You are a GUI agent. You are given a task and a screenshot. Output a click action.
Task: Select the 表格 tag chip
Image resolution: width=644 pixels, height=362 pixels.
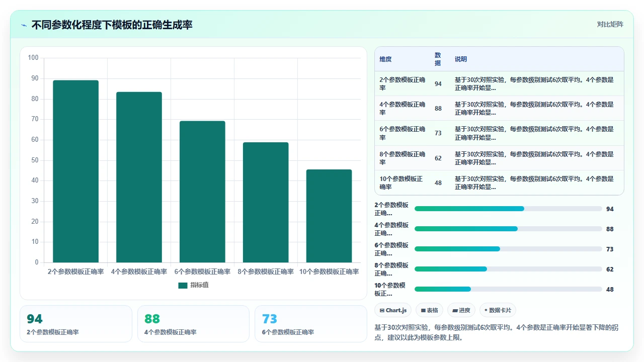point(430,310)
